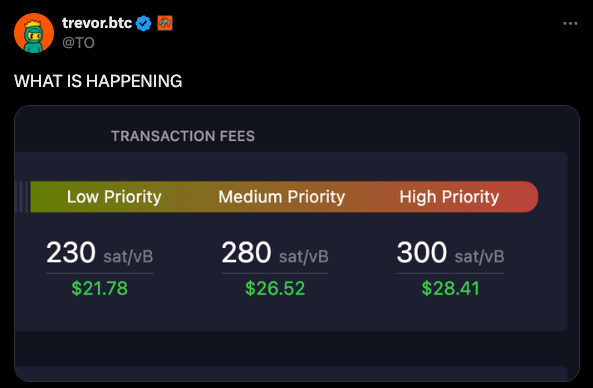This screenshot has height=388, width=593.
Task: Click the 300 sat/vB fee value
Action: (450, 253)
